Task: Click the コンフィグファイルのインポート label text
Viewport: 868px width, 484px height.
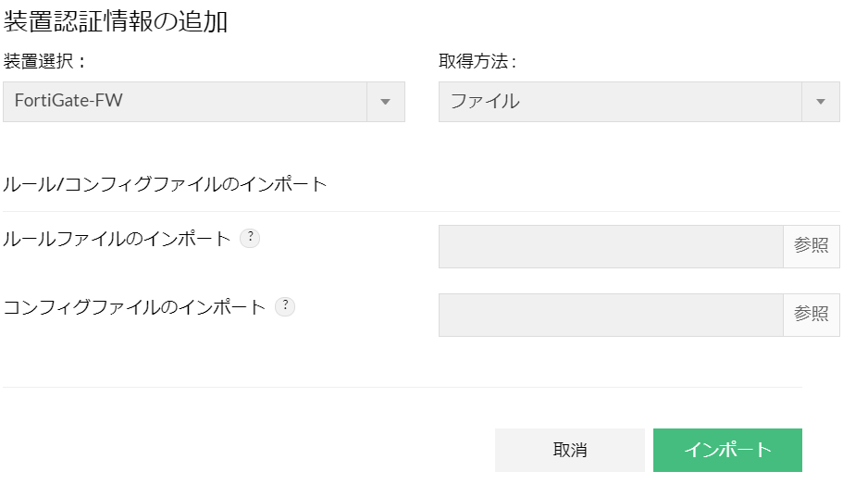Action: click(134, 307)
